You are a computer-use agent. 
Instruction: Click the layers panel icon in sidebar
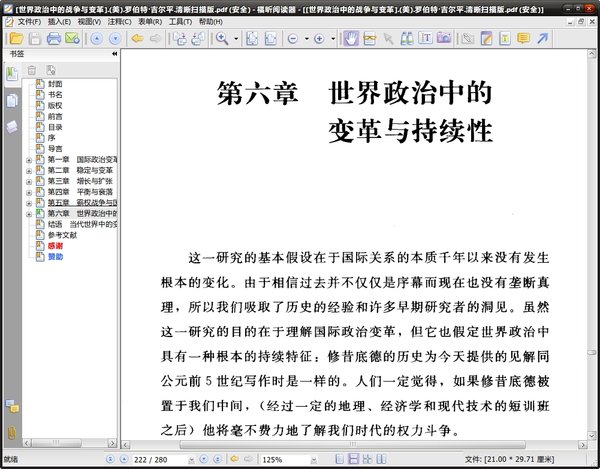point(12,127)
